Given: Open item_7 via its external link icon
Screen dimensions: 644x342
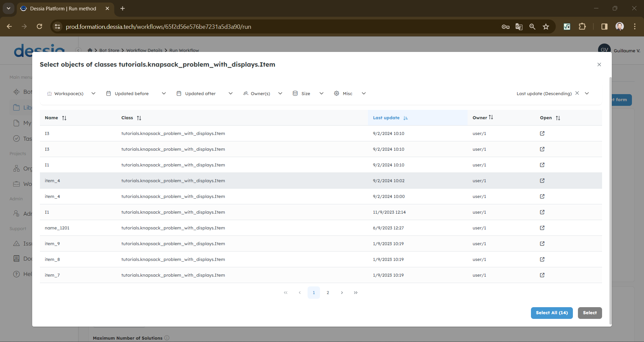Looking at the screenshot, I should [542, 275].
